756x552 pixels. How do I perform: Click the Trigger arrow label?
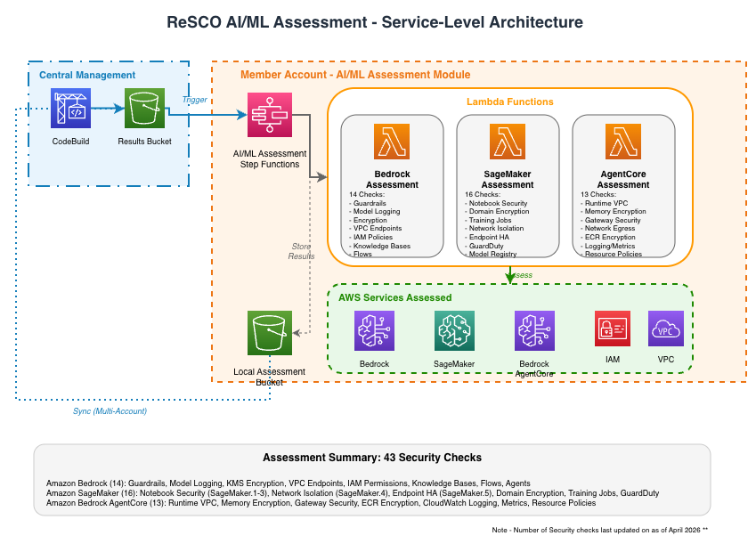click(x=195, y=100)
